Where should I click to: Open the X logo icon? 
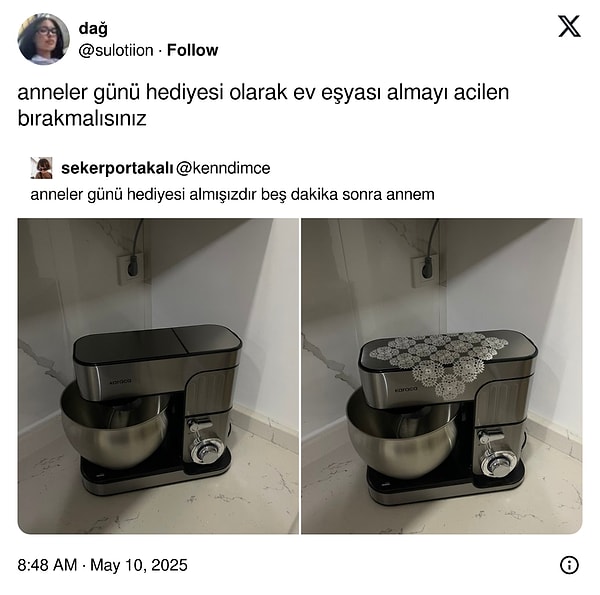[x=569, y=27]
